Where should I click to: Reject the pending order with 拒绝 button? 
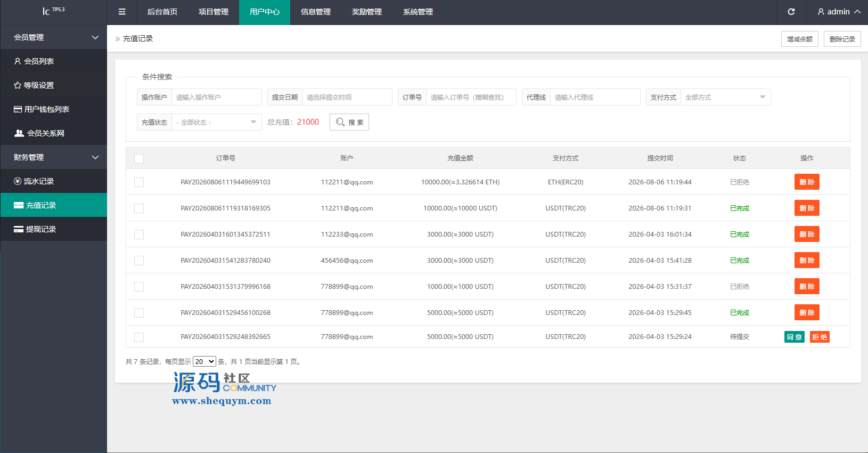pyautogui.click(x=820, y=337)
